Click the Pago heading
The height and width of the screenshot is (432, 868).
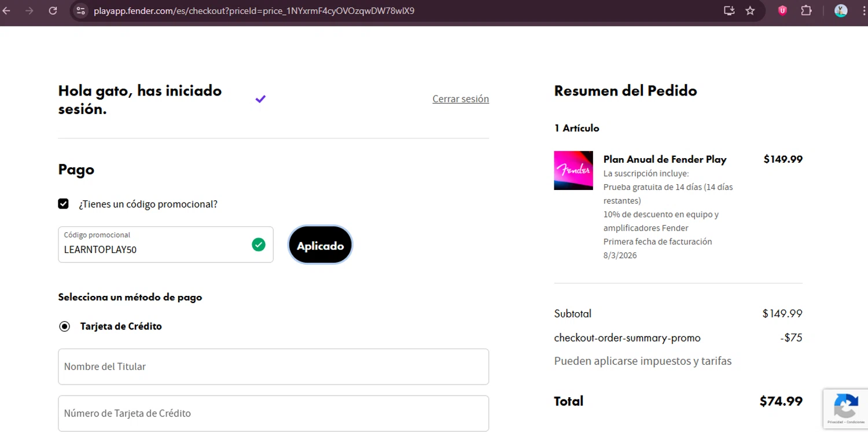[76, 170]
